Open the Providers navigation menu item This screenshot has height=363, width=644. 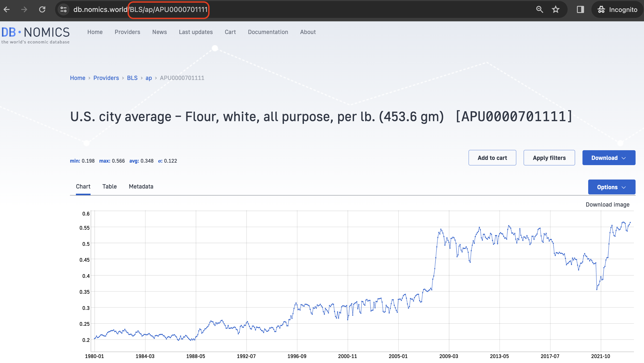(128, 32)
